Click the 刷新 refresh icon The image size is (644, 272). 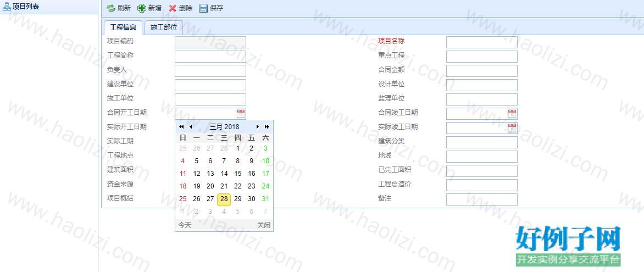pyautogui.click(x=111, y=8)
